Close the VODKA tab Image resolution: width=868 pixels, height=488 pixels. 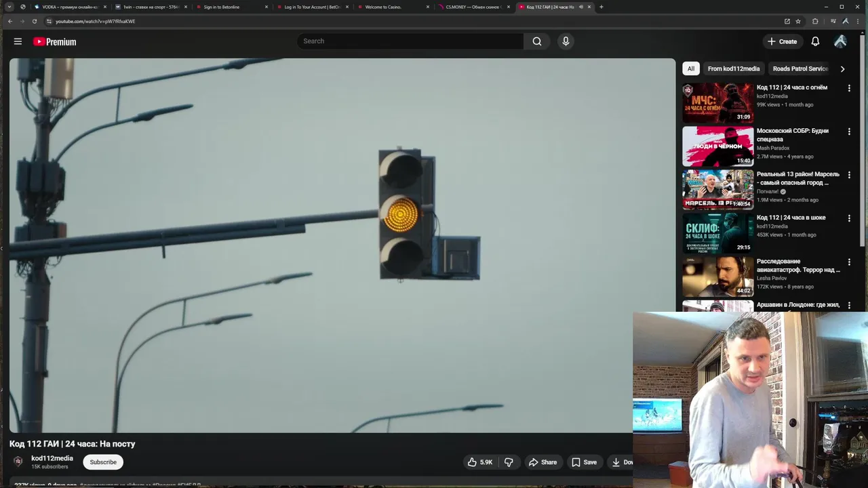tap(104, 7)
